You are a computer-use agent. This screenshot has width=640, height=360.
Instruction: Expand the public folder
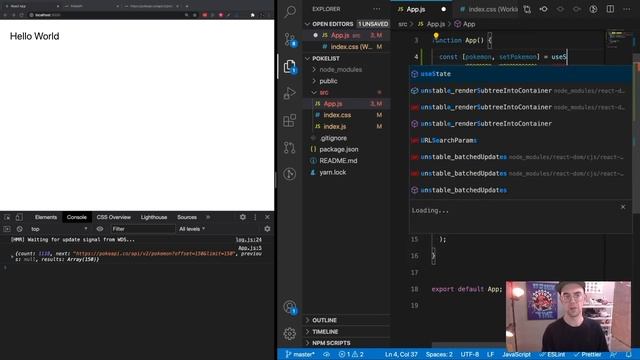(314, 81)
